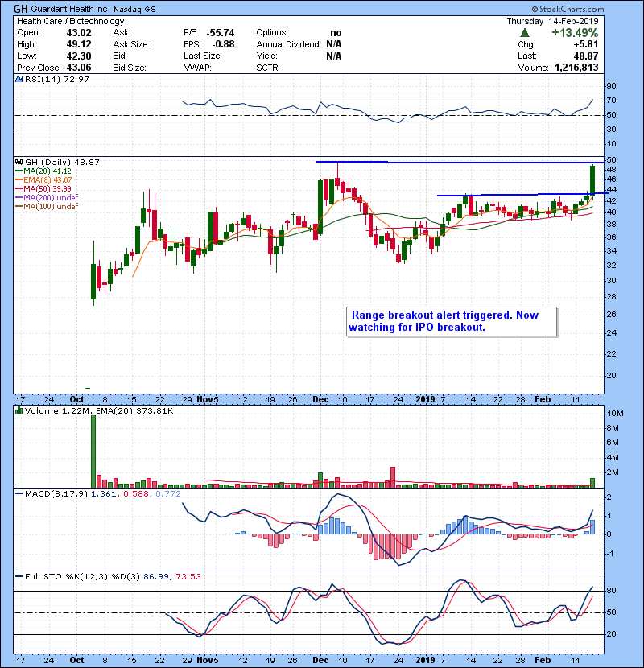Image resolution: width=644 pixels, height=668 pixels.
Task: Click the MACD histogram value 0.772
Action: coord(168,494)
